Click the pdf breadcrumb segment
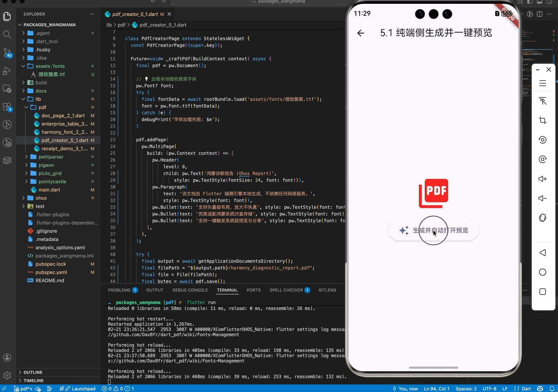Image resolution: width=558 pixels, height=392 pixels. click(121, 25)
